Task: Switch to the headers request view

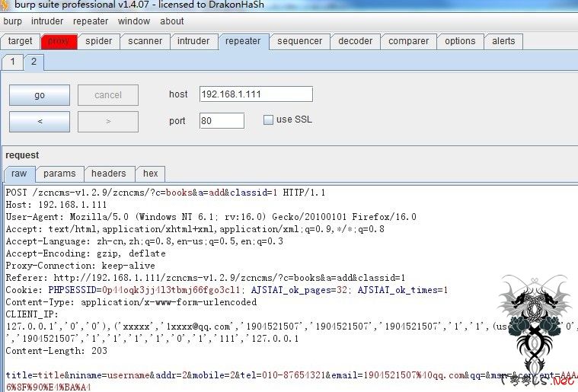Action: pyautogui.click(x=108, y=174)
